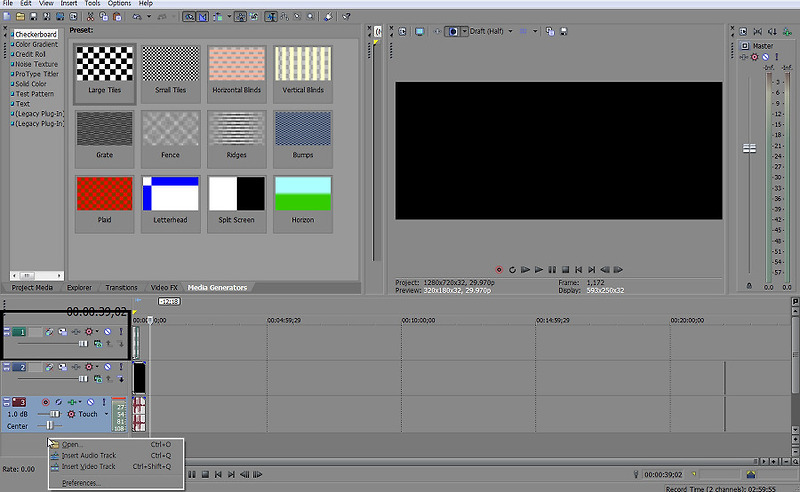Adjust the Master volume fader
Viewport: 800px width, 492px height.
point(749,149)
